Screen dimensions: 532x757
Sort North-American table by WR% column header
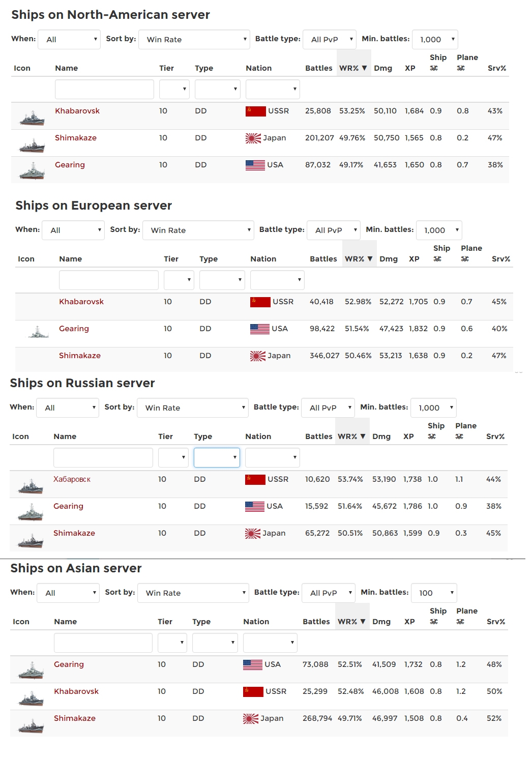[x=353, y=68]
